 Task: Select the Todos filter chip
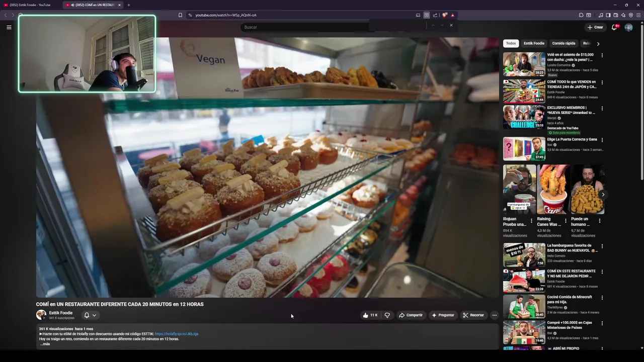pos(511,43)
